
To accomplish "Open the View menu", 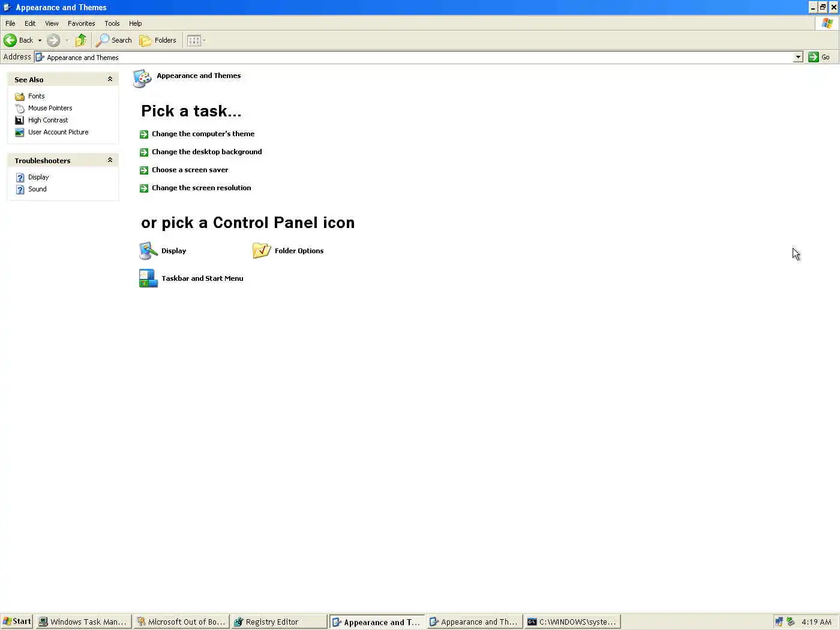I will click(x=52, y=23).
